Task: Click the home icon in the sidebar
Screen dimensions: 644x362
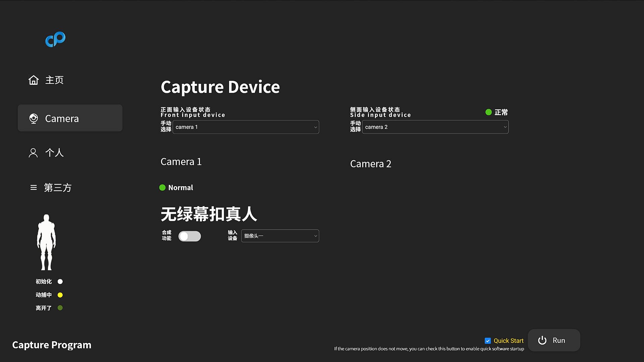Action: tap(34, 80)
